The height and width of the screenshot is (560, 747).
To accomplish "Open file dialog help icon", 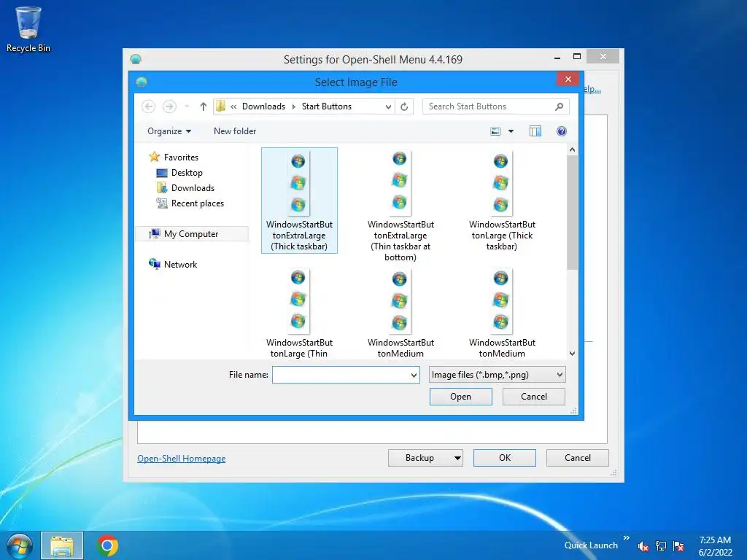I will (x=562, y=131).
